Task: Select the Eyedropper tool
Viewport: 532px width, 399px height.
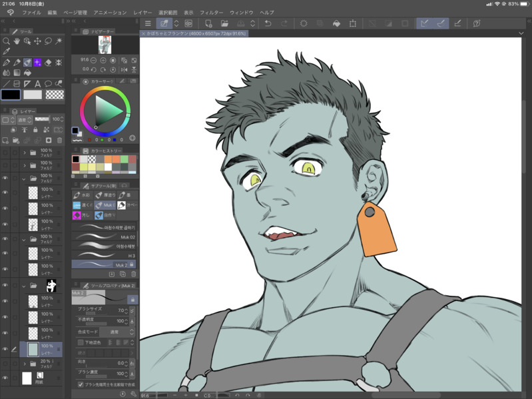Action: 6,51
